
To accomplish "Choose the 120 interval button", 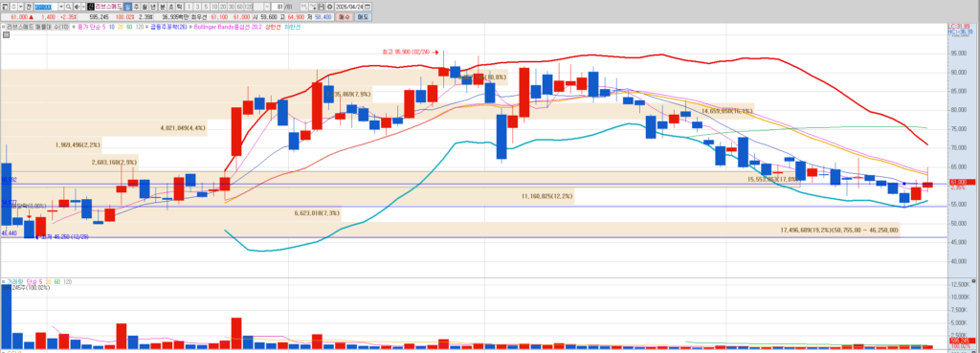I will click(248, 7).
